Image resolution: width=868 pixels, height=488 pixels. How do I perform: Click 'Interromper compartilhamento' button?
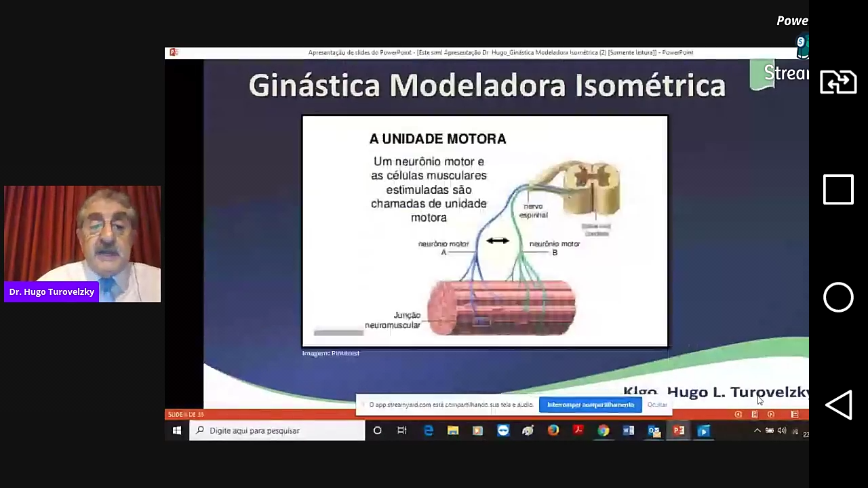click(591, 405)
